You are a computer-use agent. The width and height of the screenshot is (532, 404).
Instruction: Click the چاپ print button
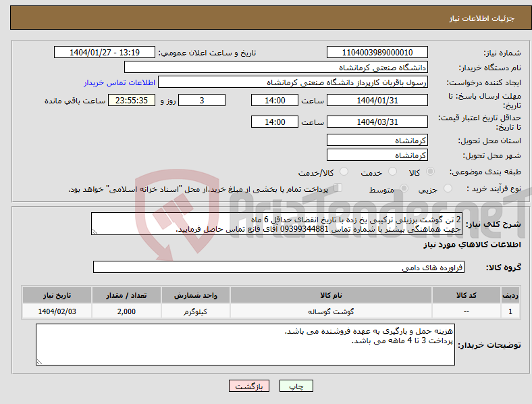pyautogui.click(x=296, y=386)
